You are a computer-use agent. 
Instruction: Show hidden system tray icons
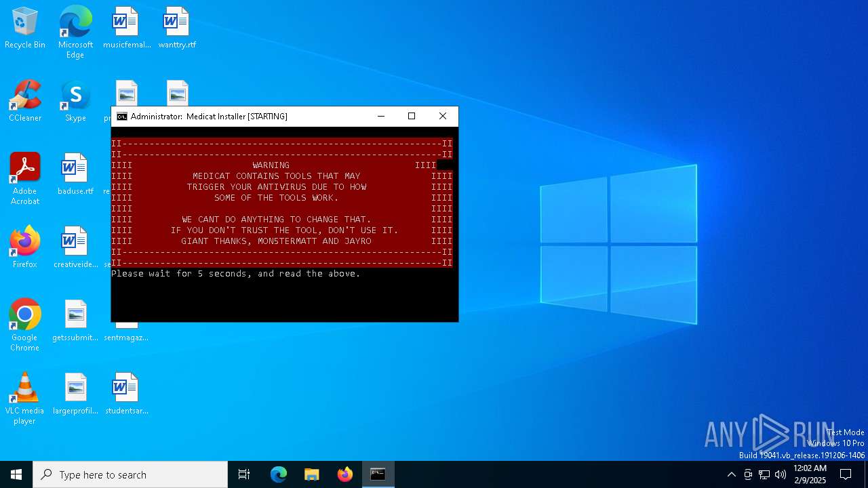point(731,474)
